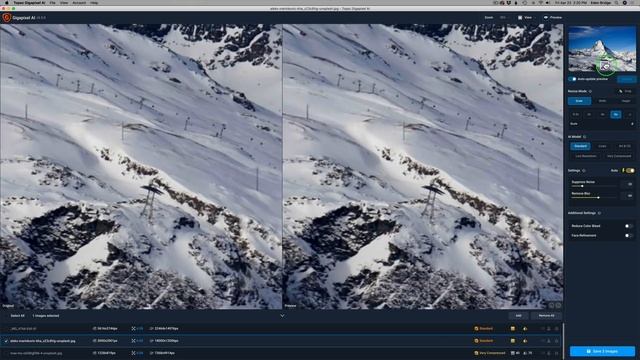Adjust the Suppress Noise slider
640x360 pixels.
tap(594, 186)
